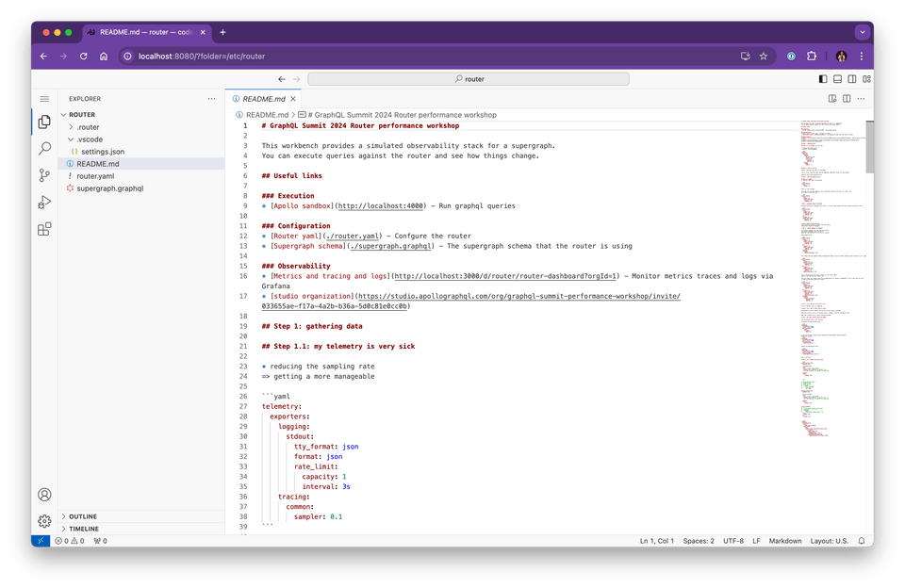Open the Explorer view in the activity bar
905x588 pixels.
pyautogui.click(x=44, y=122)
